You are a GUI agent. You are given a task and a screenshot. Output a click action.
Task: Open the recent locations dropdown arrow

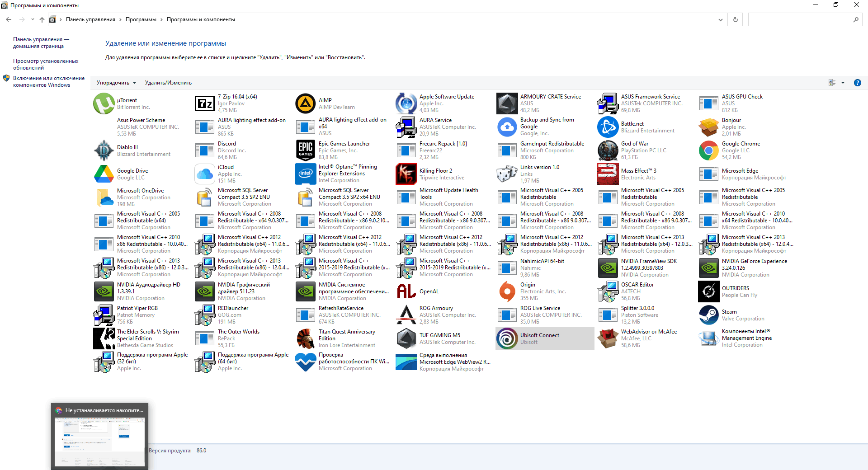(33, 19)
